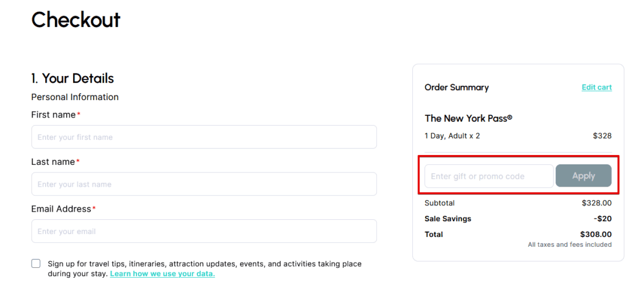644x286 pixels.
Task: Click the First name label
Action: point(53,115)
